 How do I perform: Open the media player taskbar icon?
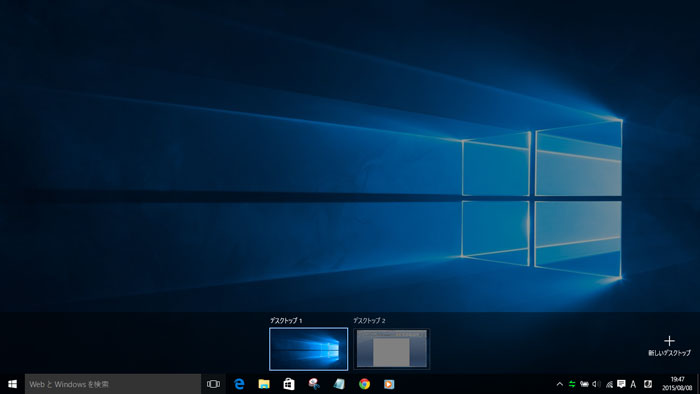[x=389, y=384]
